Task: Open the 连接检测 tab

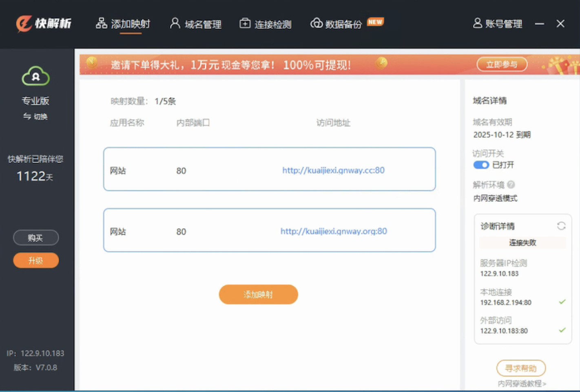Action: click(266, 24)
